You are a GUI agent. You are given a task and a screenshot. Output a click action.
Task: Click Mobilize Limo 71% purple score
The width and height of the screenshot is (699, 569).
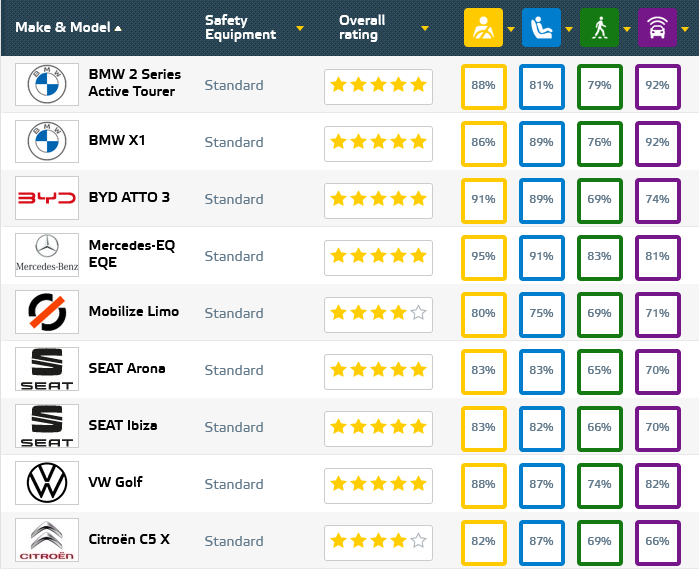click(x=658, y=315)
